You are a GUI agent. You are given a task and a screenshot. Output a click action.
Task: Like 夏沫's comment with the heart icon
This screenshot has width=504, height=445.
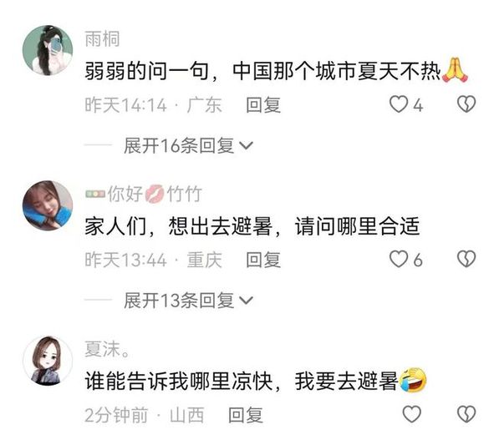tap(412, 414)
